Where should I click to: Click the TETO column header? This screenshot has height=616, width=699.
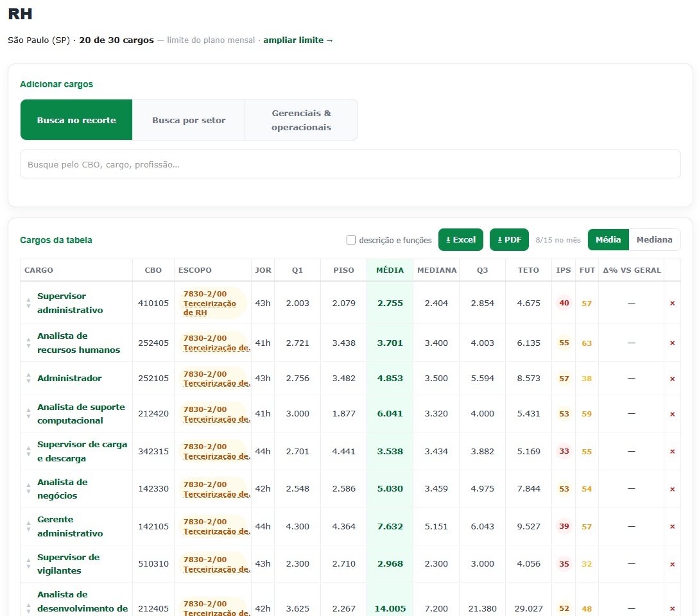tap(528, 270)
